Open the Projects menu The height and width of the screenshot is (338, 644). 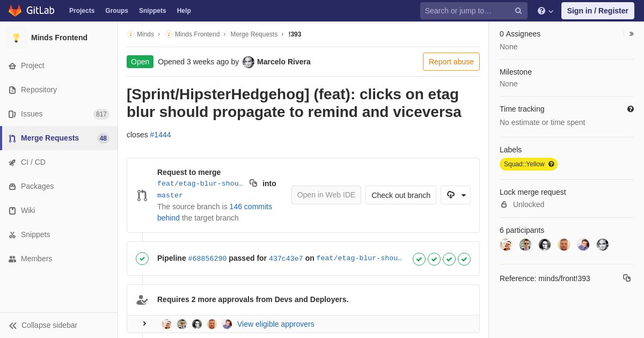[x=82, y=11]
